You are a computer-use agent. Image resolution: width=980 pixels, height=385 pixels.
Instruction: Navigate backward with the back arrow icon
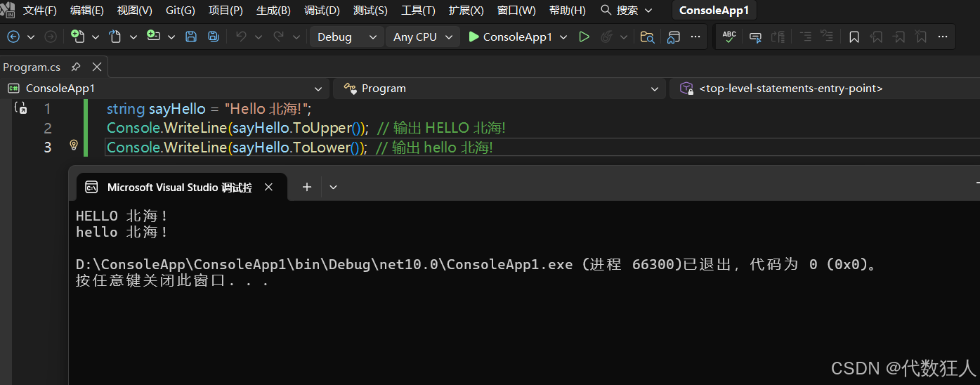point(13,37)
